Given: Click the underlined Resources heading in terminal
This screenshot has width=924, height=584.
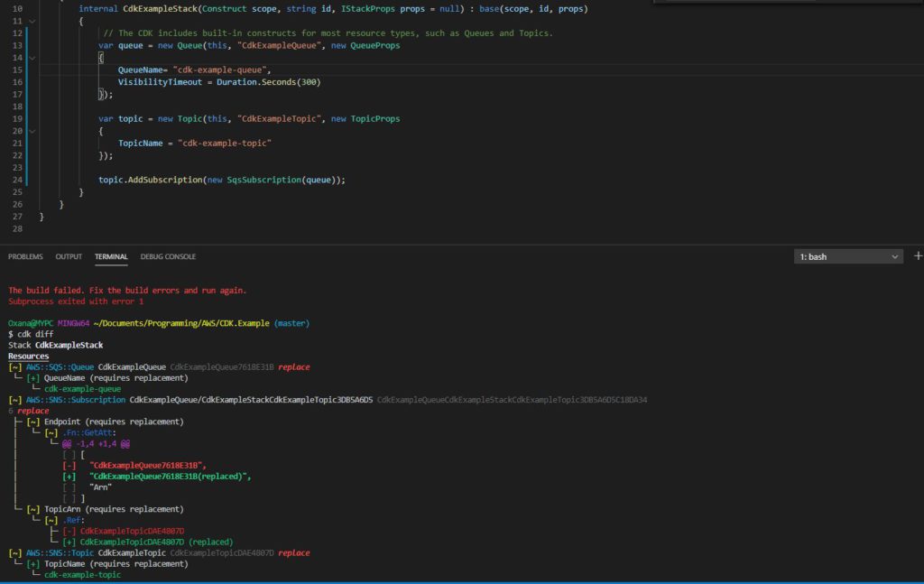Looking at the screenshot, I should 28,356.
